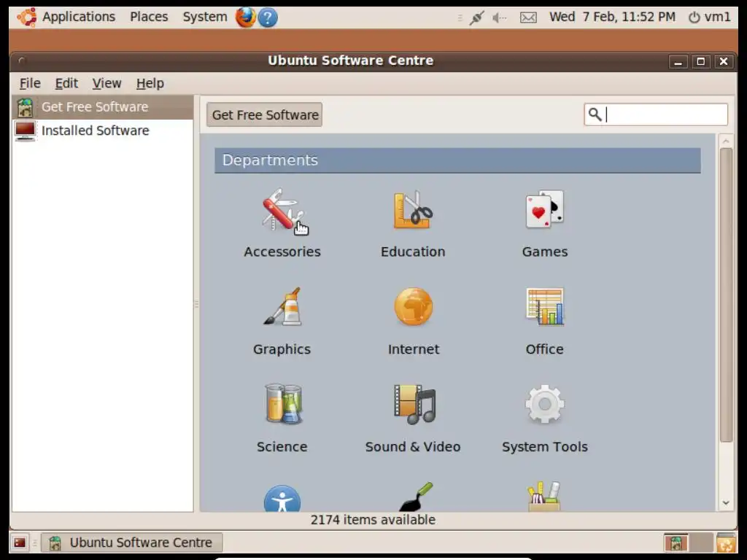Viewport: 747px width, 560px height.
Task: Click the Get Free Software sidebar icon
Action: [26, 107]
